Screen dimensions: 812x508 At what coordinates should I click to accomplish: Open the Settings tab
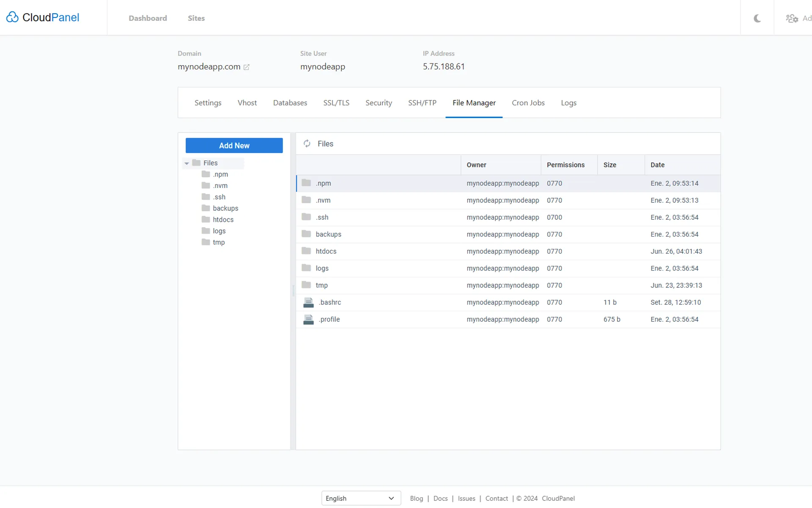click(x=208, y=103)
